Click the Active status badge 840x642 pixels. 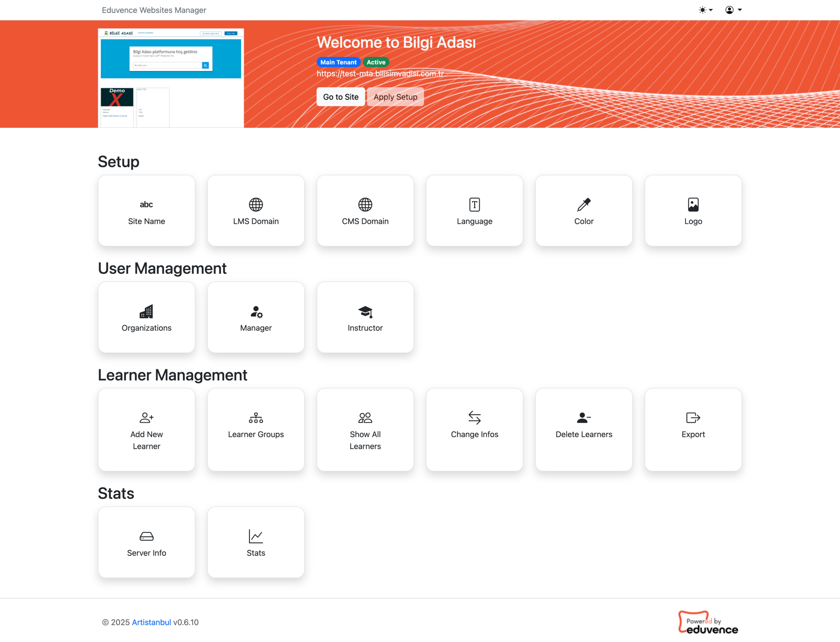point(376,62)
